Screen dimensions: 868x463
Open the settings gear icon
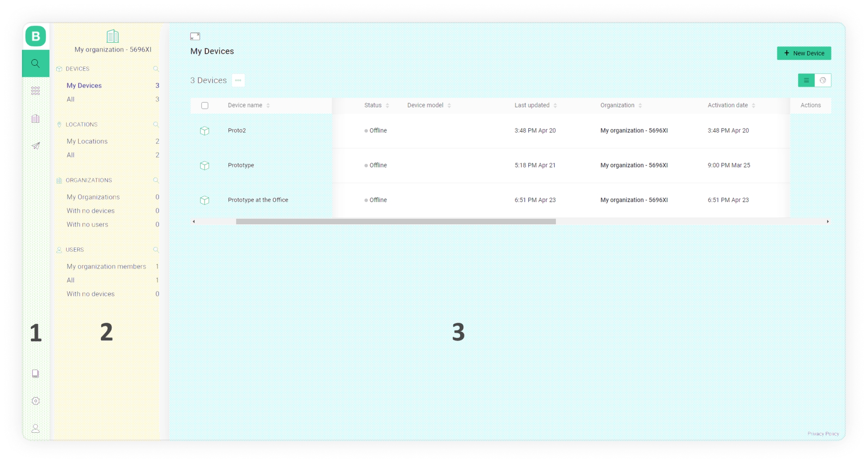pos(35,401)
